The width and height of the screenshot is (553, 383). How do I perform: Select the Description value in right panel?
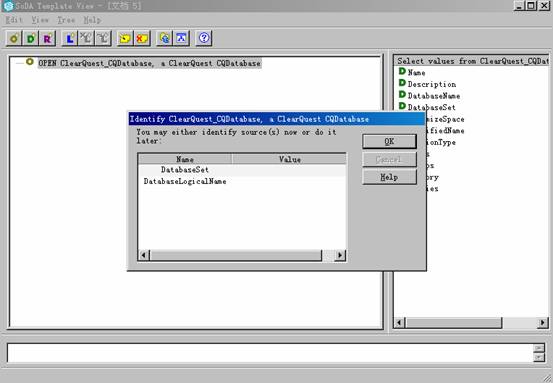point(432,84)
